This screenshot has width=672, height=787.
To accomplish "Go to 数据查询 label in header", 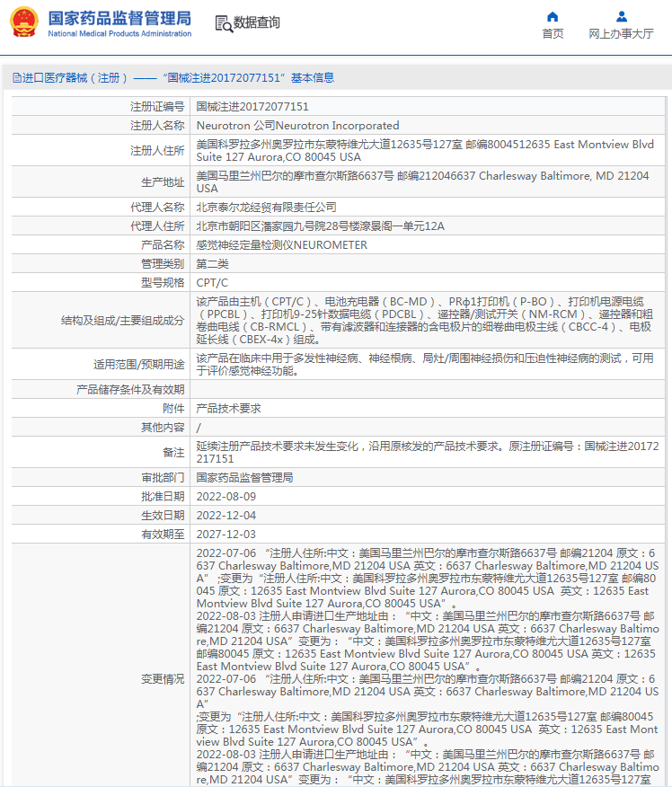I will click(257, 23).
